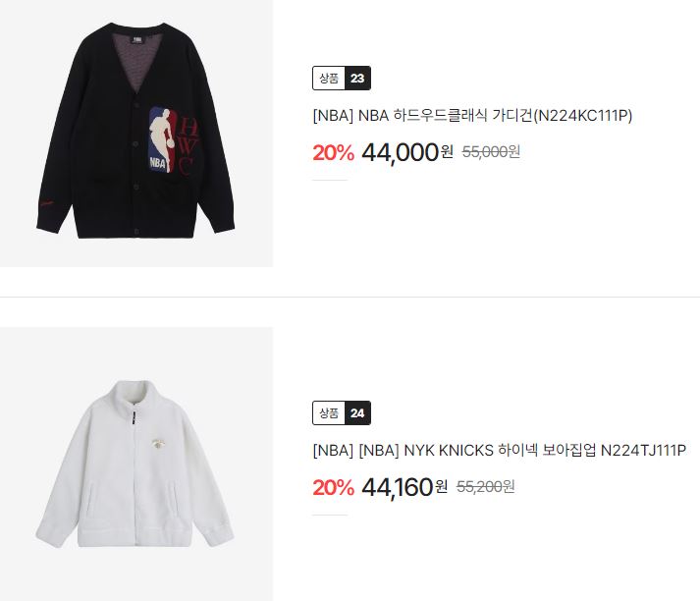Click the small Knicks chest emblem on the white jacket
Image resolution: width=700 pixels, height=601 pixels.
point(158,444)
